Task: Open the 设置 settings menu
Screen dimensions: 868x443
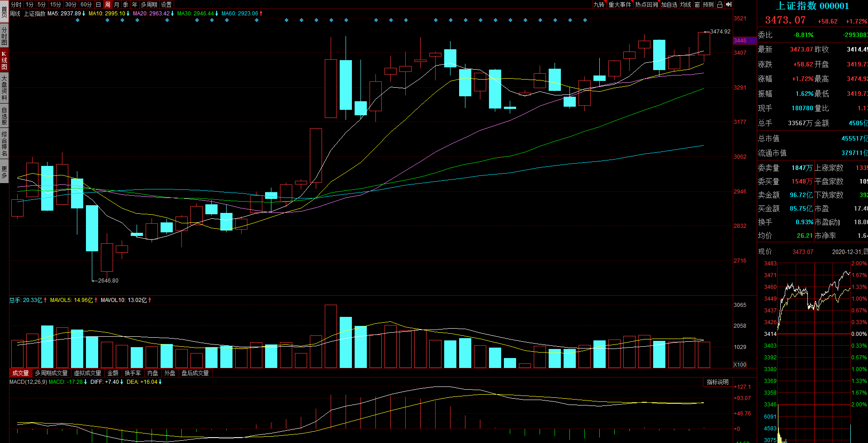Action: (166, 5)
